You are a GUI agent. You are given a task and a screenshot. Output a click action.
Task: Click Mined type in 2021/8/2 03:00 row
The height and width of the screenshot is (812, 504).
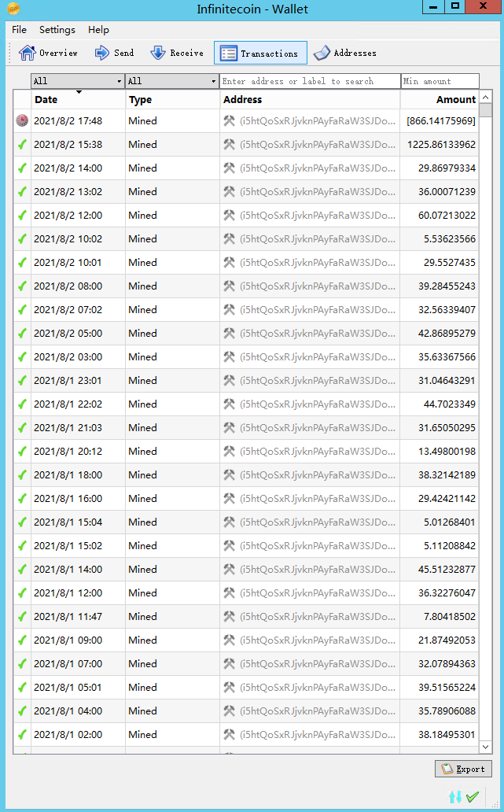pyautogui.click(x=142, y=356)
